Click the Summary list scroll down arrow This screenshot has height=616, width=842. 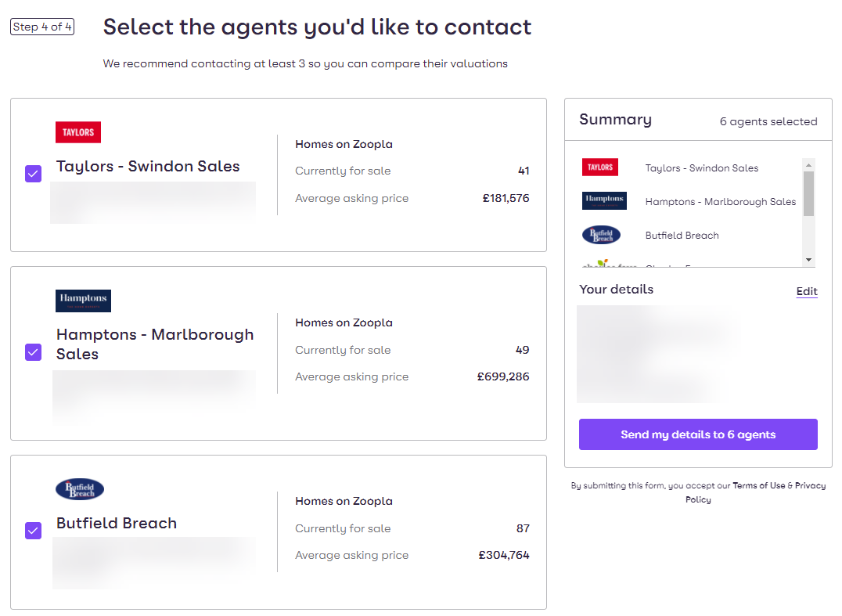(x=808, y=260)
